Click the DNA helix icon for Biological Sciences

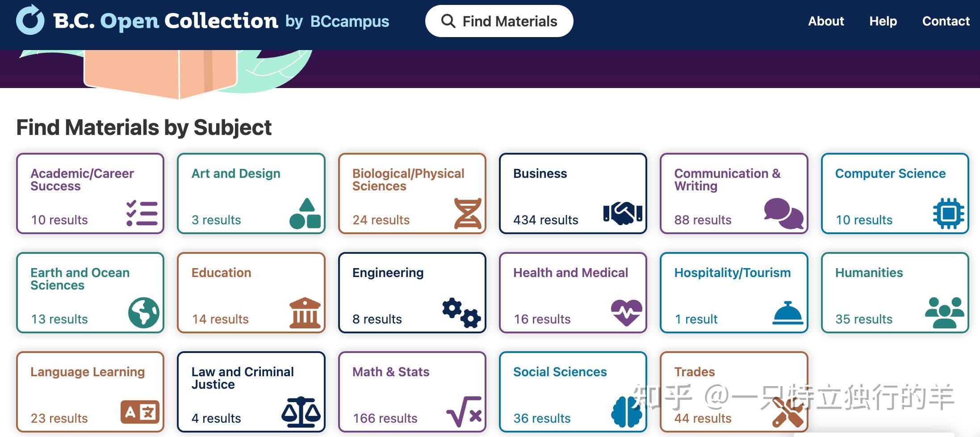[467, 214]
